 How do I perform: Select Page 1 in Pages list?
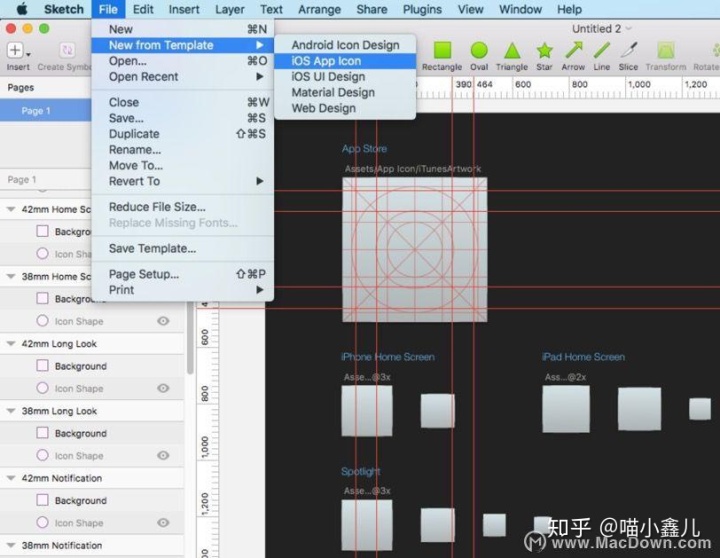(x=45, y=111)
